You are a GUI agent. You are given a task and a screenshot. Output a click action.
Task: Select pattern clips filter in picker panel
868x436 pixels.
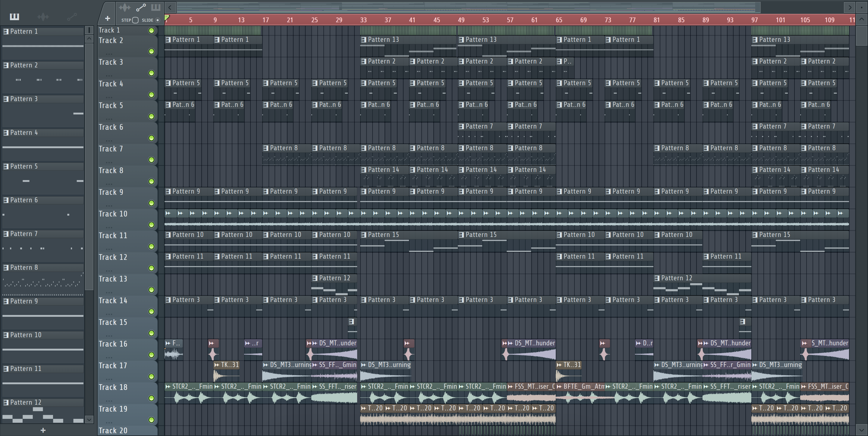[14, 17]
